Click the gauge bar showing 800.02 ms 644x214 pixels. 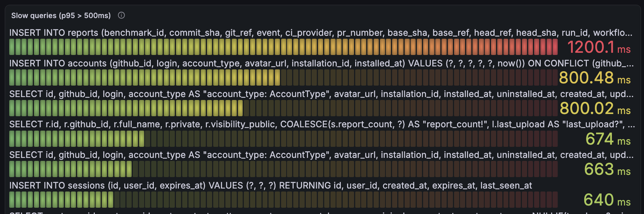[283, 108]
